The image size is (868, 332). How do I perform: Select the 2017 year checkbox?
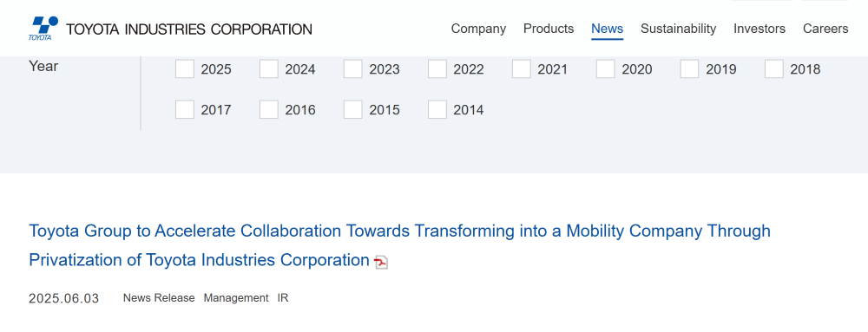pyautogui.click(x=185, y=109)
